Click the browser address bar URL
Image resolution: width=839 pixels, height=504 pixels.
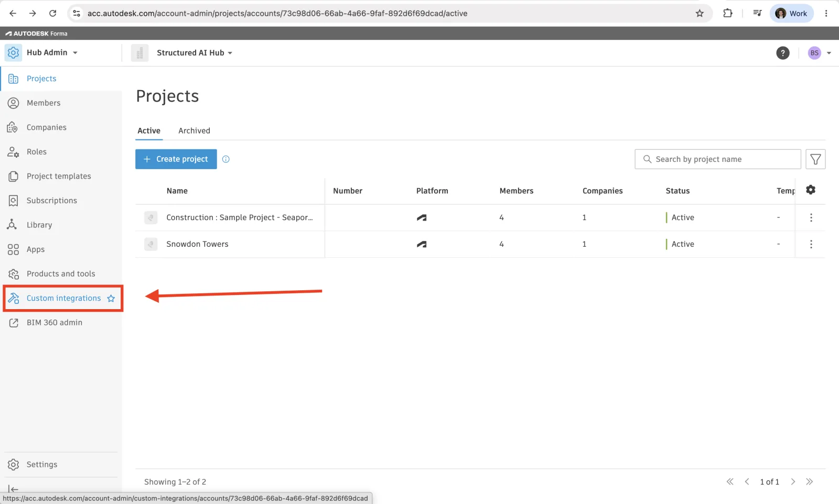pos(277,14)
